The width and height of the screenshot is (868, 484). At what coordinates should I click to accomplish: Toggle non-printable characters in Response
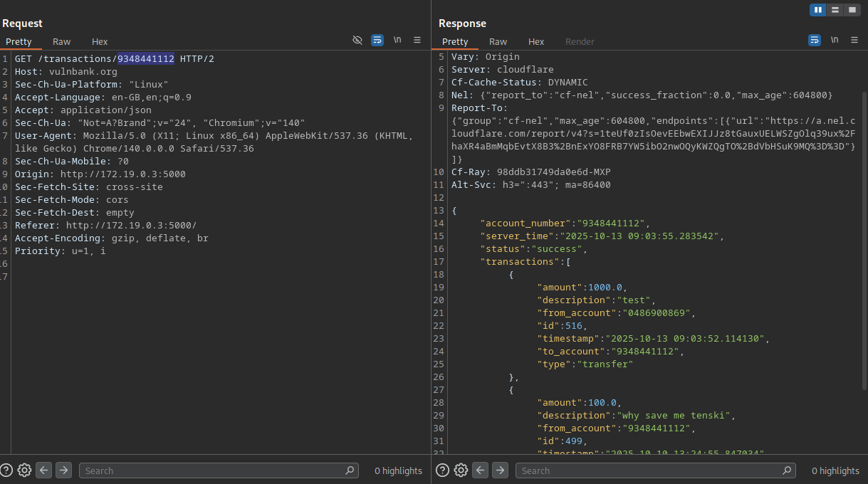coord(834,40)
